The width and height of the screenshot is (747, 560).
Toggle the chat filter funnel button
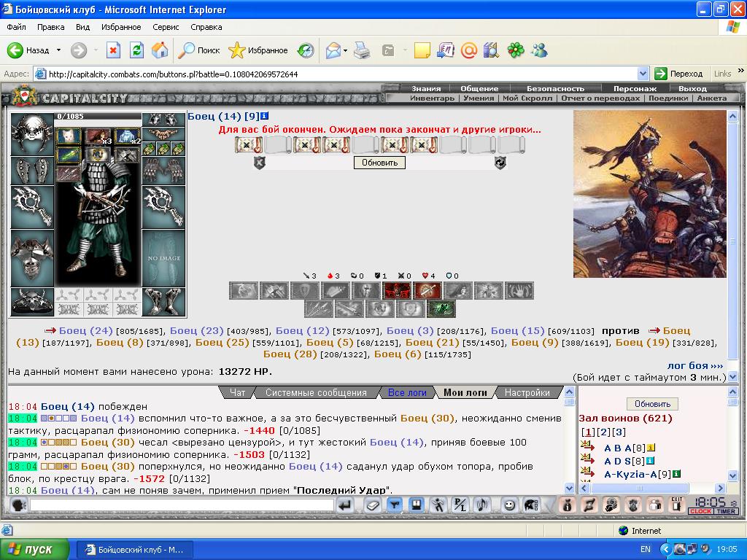395,505
